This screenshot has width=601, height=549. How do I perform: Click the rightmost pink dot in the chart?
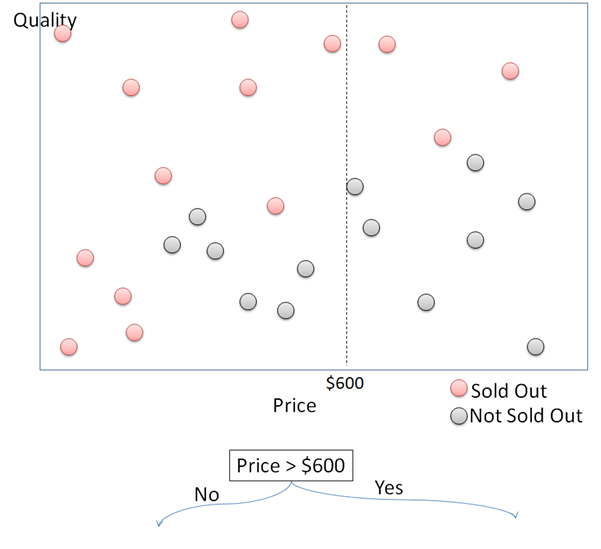(x=510, y=70)
